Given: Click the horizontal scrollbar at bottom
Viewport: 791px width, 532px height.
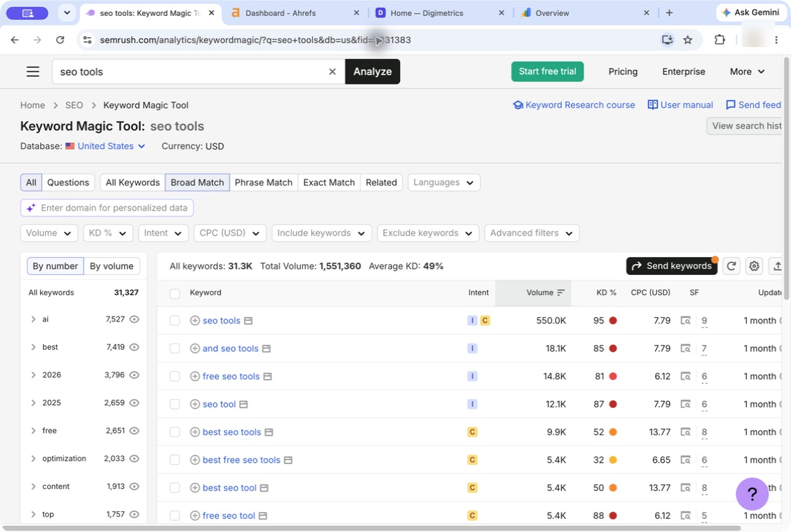Looking at the screenshot, I should click(x=372, y=528).
